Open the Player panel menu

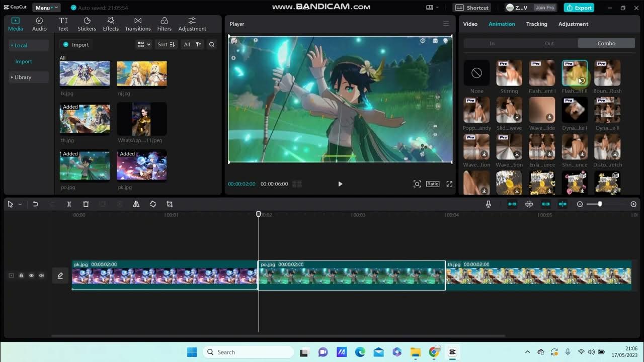click(x=446, y=24)
